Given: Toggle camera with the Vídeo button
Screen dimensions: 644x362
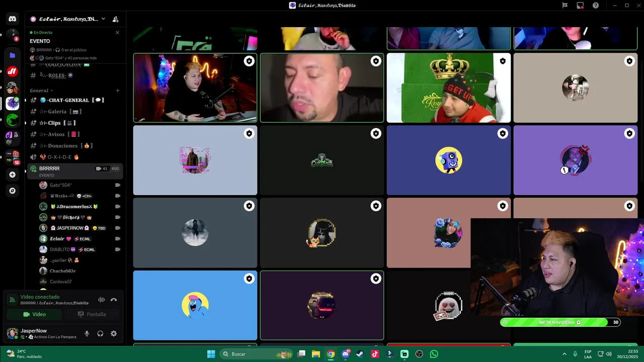Looking at the screenshot, I should 34,314.
